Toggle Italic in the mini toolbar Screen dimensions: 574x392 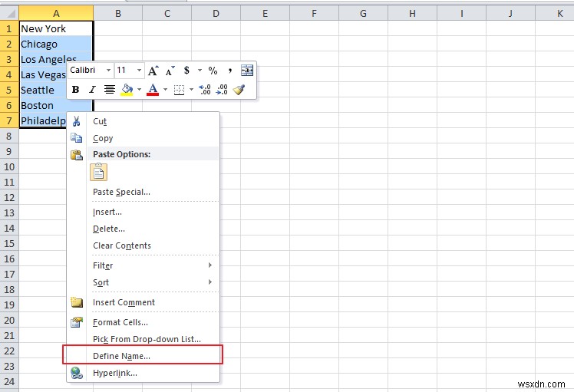(x=92, y=89)
